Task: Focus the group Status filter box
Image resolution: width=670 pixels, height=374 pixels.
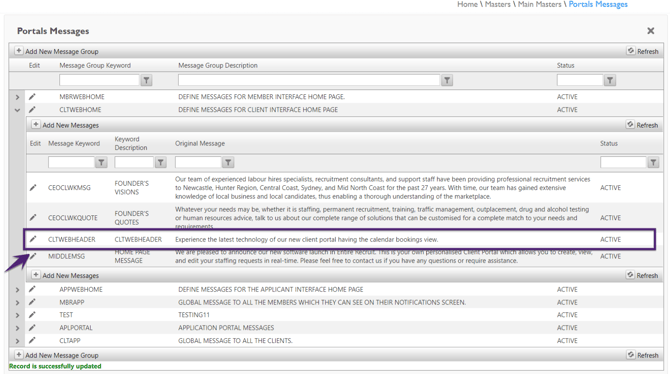Action: point(580,80)
